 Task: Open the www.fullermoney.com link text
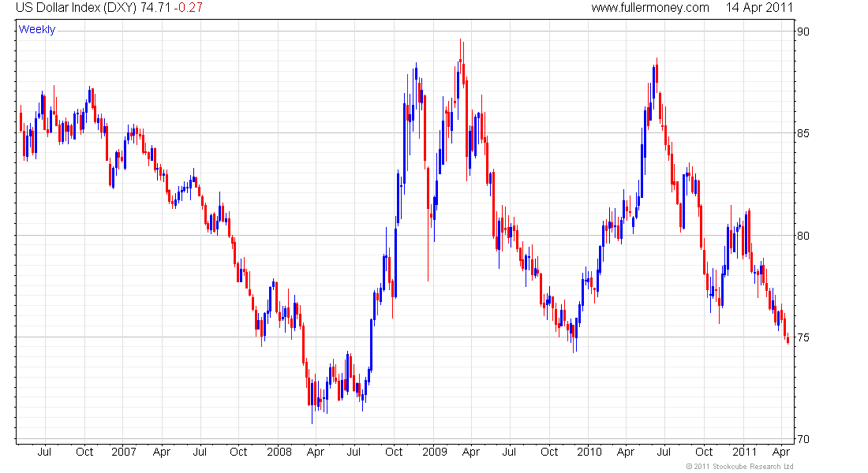[650, 8]
